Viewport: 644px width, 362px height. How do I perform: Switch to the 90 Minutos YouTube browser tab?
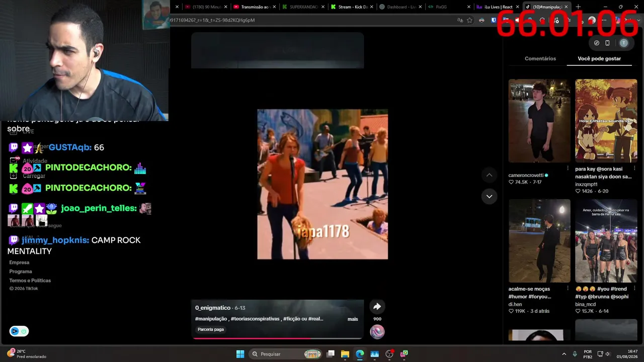point(205,7)
